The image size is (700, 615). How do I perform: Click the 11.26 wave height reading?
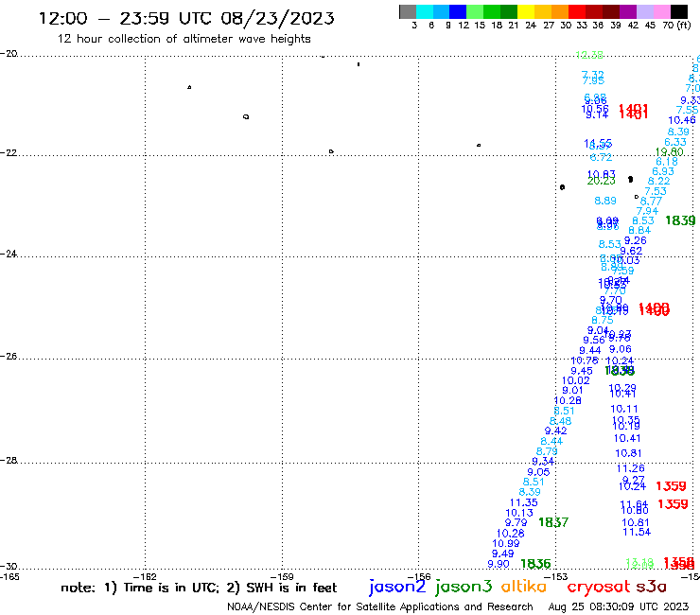[x=630, y=468]
